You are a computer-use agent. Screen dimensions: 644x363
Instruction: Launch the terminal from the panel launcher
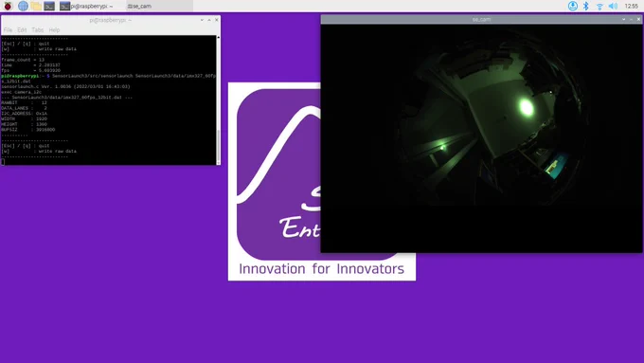click(49, 6)
